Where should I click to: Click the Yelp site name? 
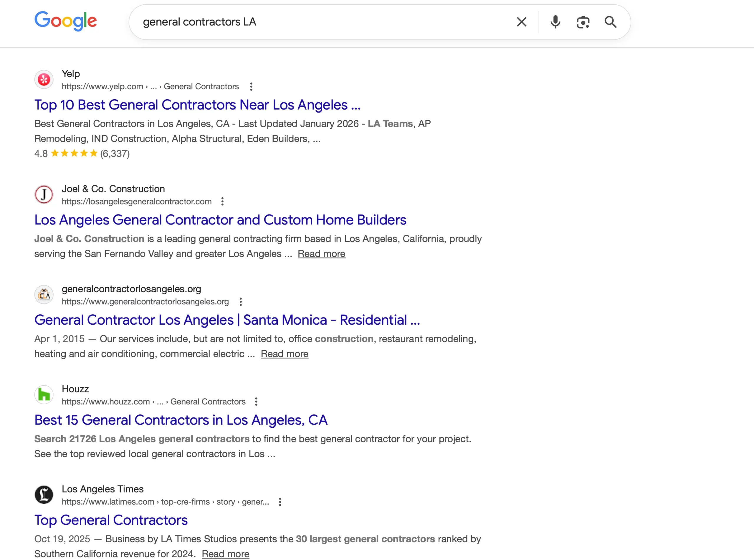coord(70,74)
